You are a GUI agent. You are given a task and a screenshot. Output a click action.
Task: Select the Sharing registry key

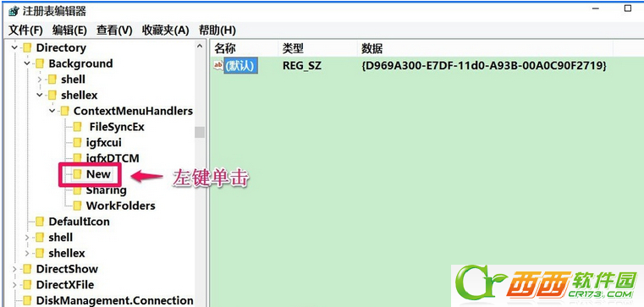(106, 190)
